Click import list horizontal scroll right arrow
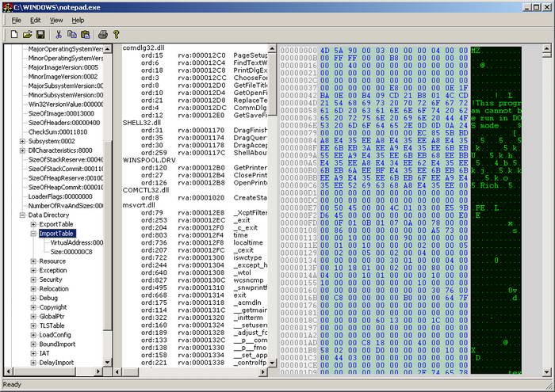 pos(263,371)
